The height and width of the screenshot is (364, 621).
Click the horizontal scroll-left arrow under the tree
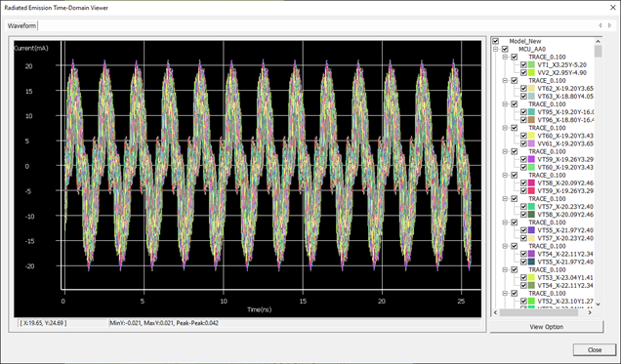495,312
